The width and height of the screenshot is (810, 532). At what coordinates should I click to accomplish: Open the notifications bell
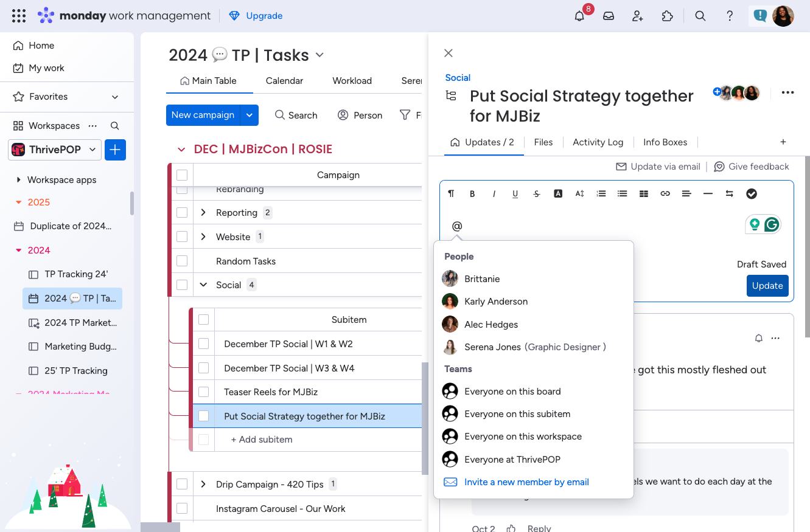(x=579, y=16)
